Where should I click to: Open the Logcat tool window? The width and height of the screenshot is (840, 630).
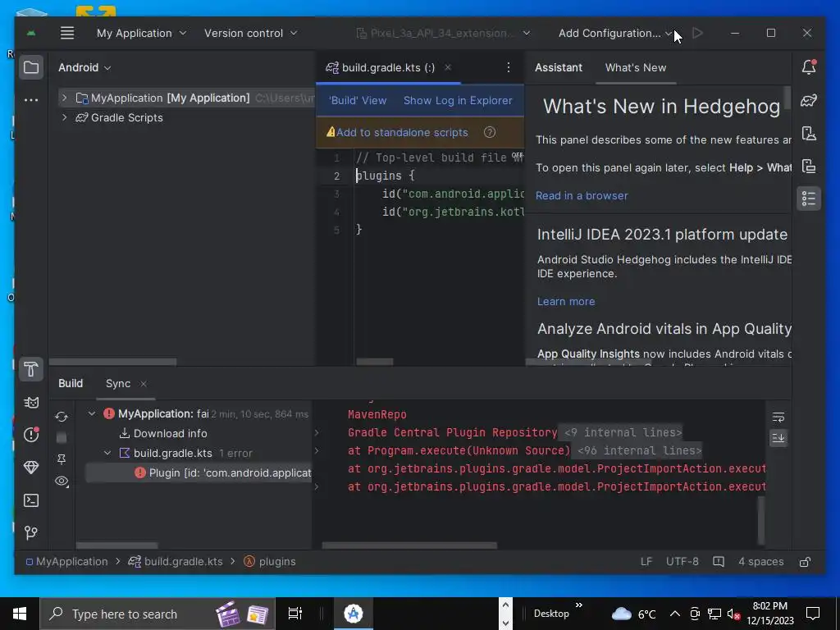coord(31,402)
